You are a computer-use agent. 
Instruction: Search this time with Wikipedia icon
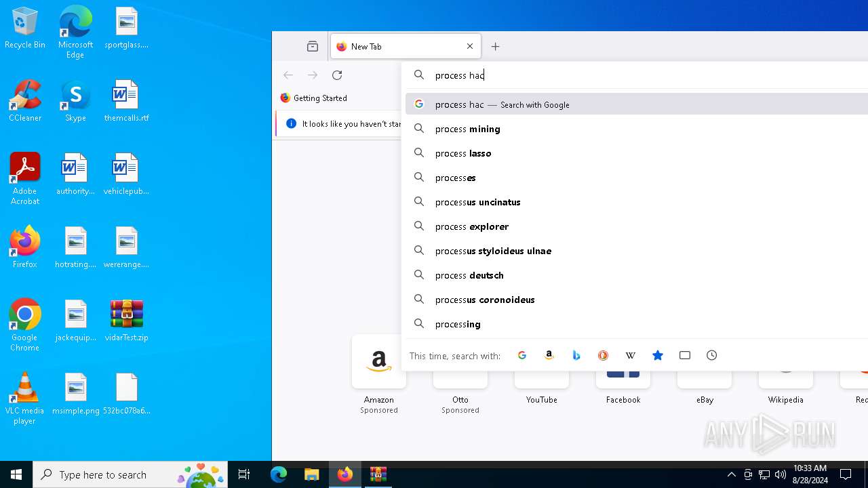631,355
